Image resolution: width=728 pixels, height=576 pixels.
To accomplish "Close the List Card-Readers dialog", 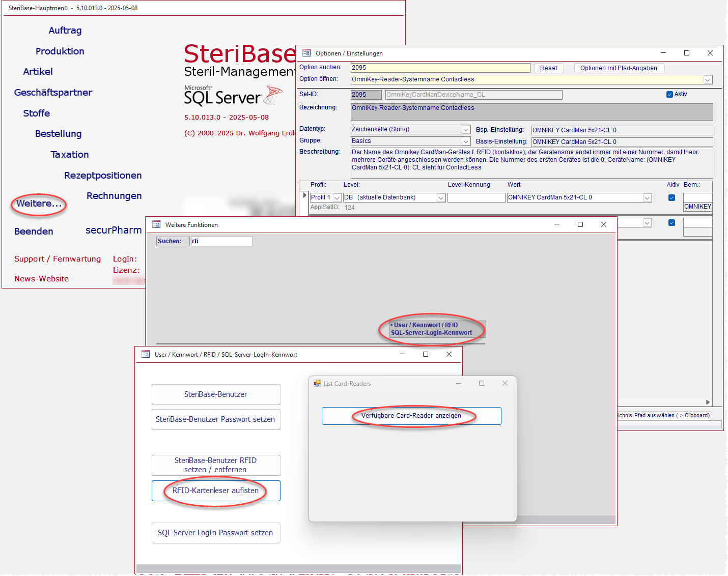I will coord(505,383).
